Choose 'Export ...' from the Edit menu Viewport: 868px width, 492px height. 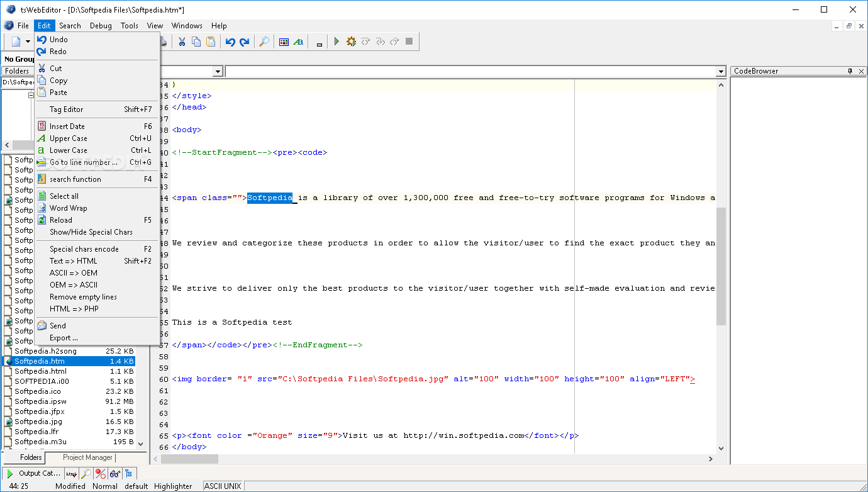click(x=97, y=338)
